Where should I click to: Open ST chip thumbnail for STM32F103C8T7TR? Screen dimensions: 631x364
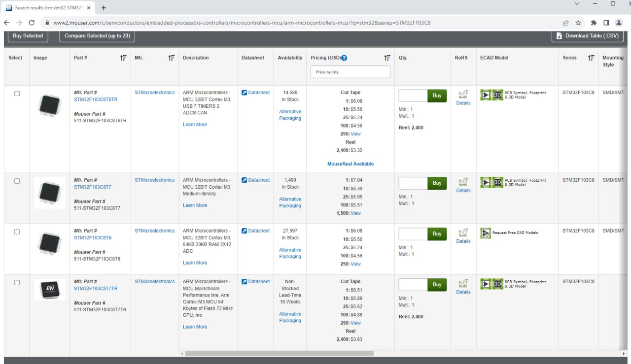click(x=49, y=290)
